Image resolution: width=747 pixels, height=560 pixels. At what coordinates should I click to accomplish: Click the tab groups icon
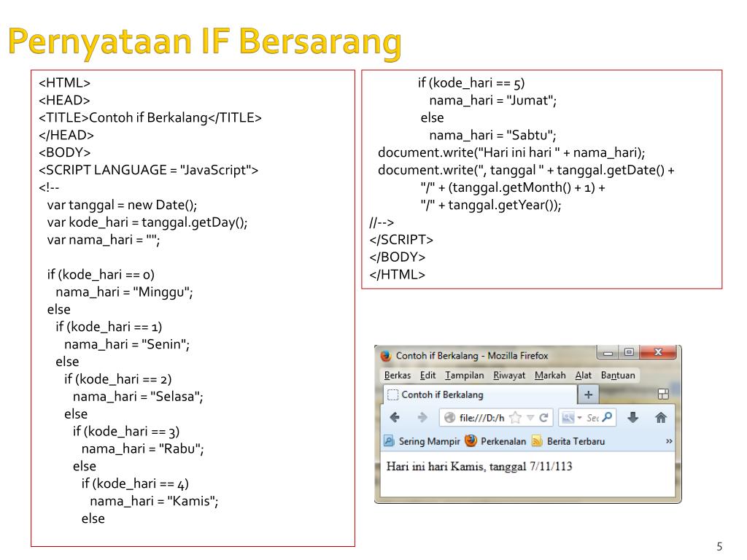tap(663, 394)
